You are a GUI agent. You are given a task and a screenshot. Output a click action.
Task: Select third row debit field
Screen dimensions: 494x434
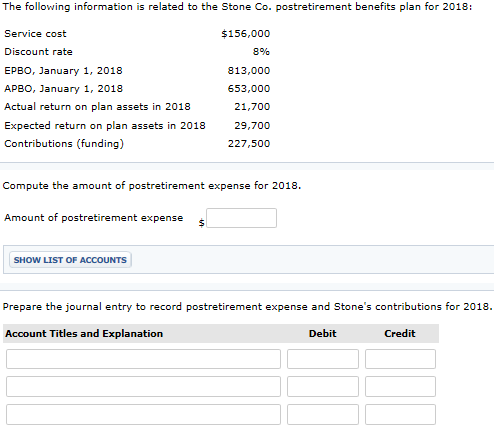[x=323, y=415]
